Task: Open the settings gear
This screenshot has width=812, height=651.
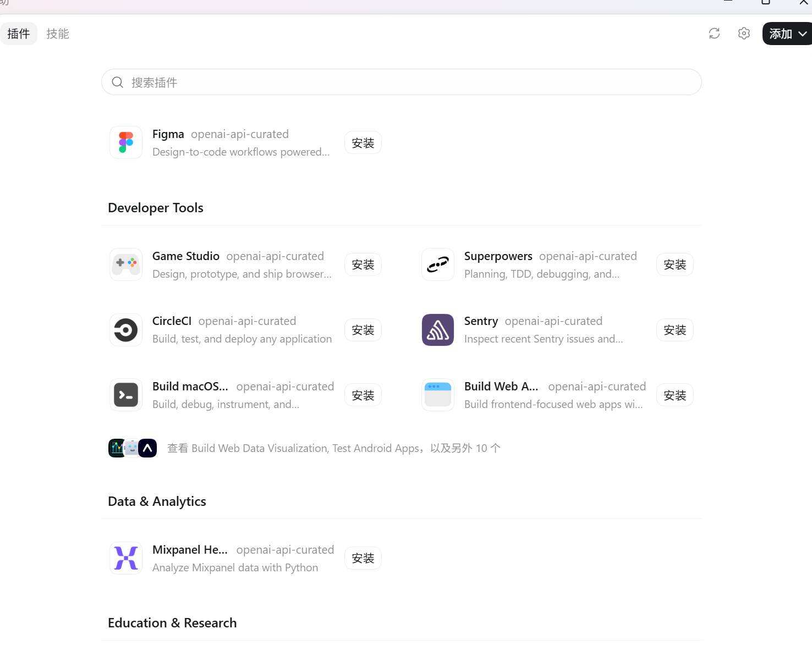Action: tap(744, 34)
